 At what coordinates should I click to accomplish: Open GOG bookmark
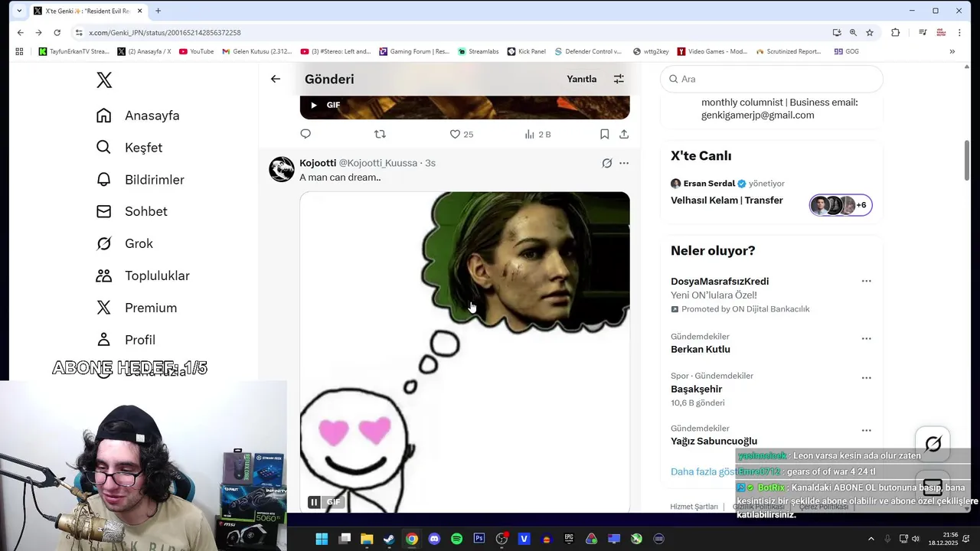pyautogui.click(x=846, y=51)
